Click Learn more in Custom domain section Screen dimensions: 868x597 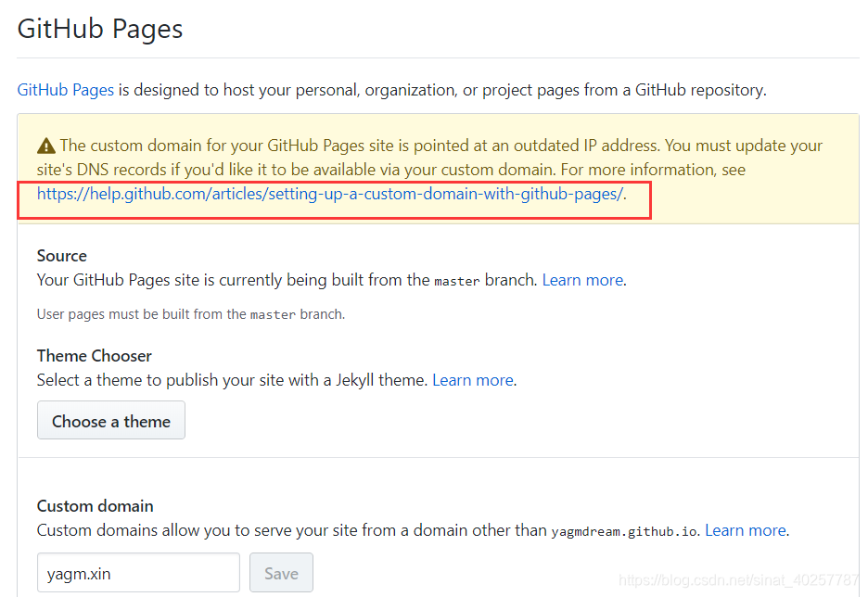point(745,530)
